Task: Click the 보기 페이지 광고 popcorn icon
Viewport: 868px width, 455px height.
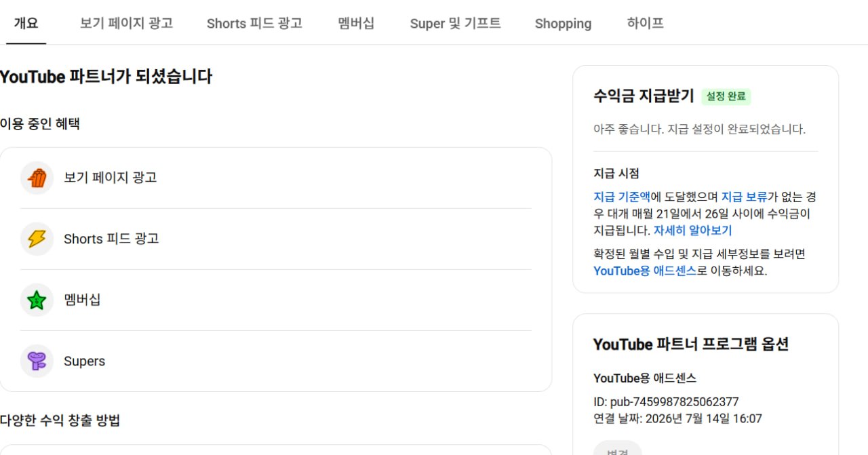Action: 37,178
